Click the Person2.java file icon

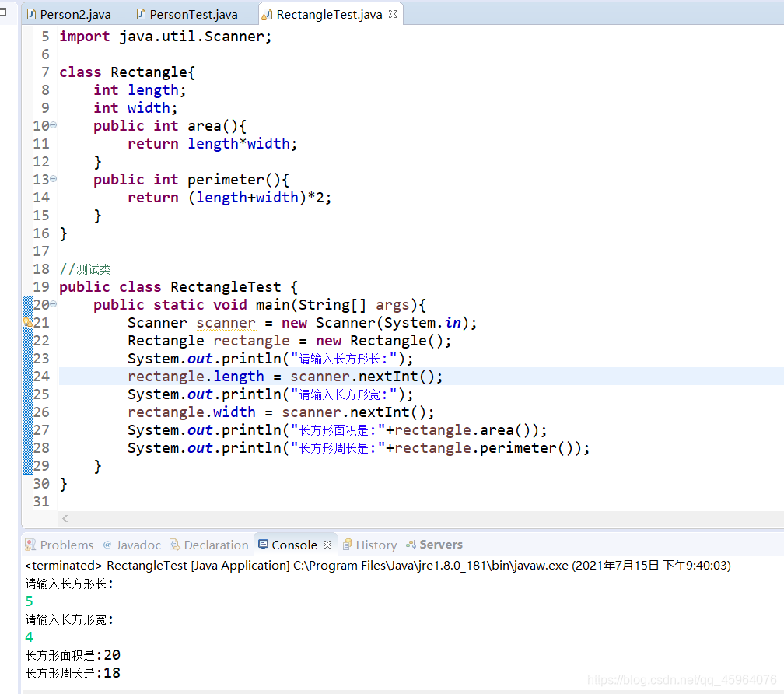31,15
